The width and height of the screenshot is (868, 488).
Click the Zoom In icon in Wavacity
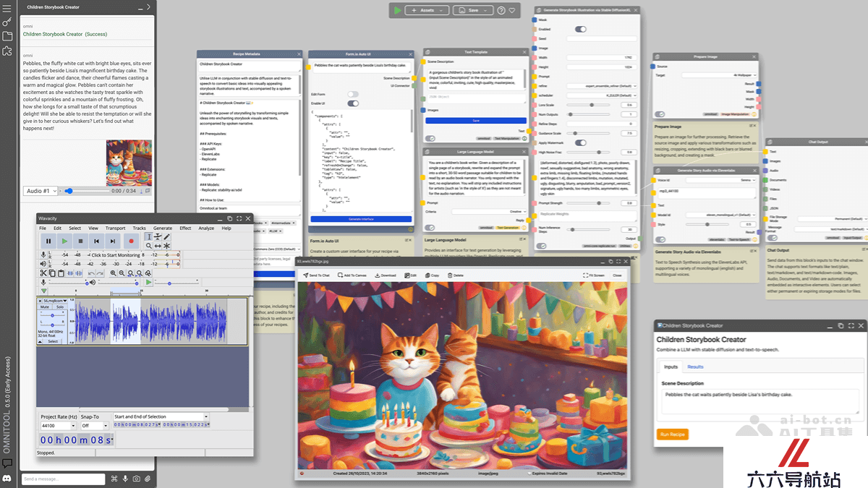click(114, 273)
